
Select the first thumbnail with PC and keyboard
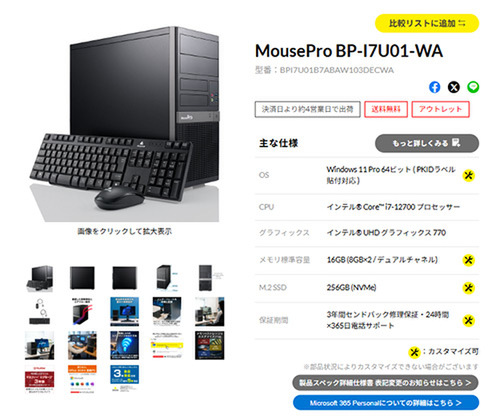[40, 278]
